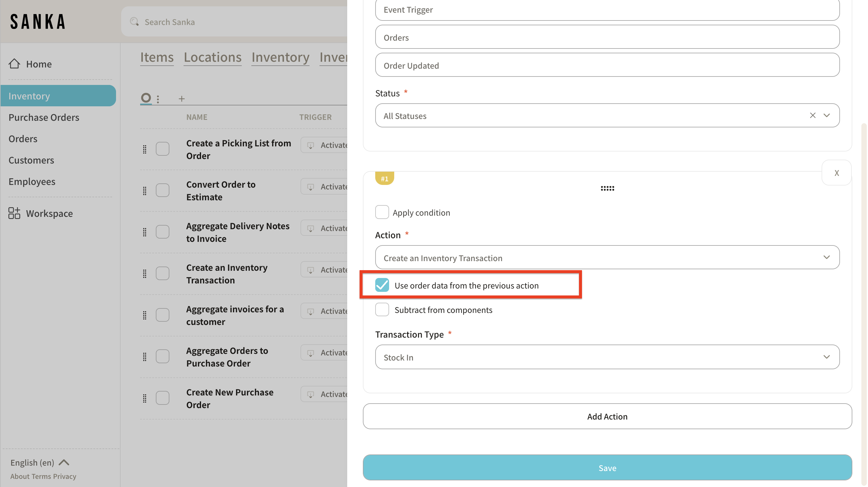The image size is (868, 487).
Task: Click drag handle beside Convert Order to Estimate
Action: pos(145,191)
